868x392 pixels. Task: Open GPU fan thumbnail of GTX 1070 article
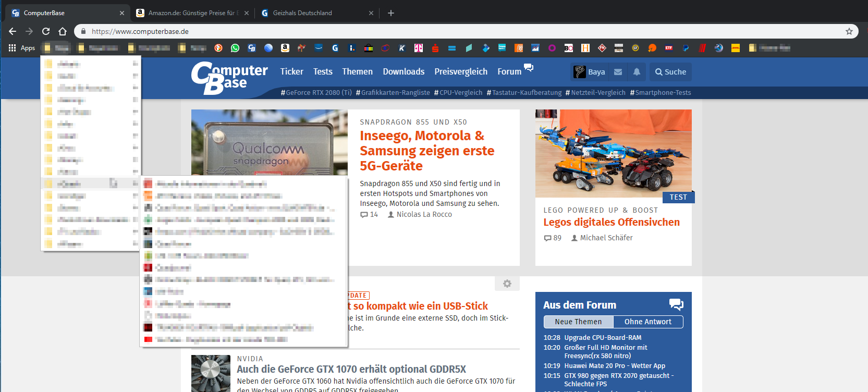211,374
